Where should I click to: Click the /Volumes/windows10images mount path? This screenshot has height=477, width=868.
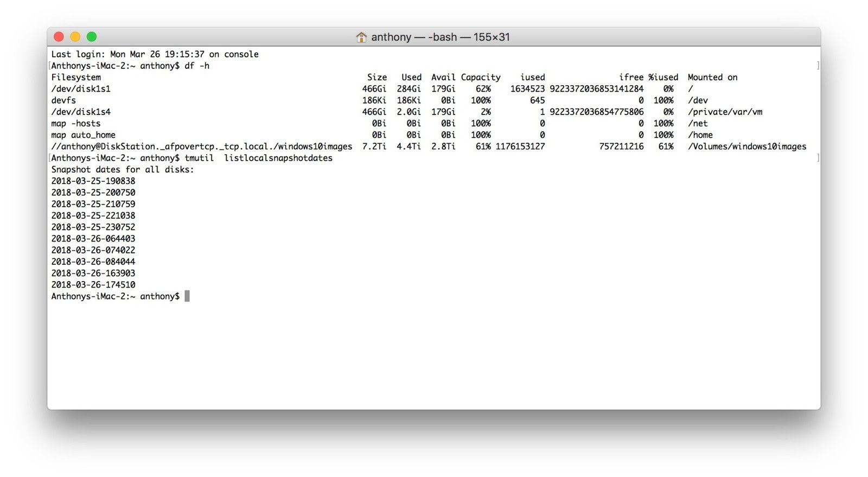[x=746, y=147]
